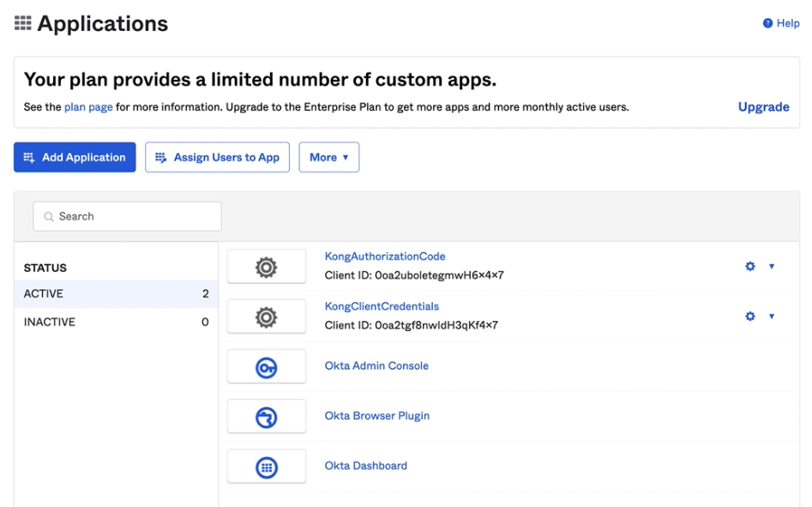Expand the More dropdown button
This screenshot has height=507, width=812.
pos(328,157)
